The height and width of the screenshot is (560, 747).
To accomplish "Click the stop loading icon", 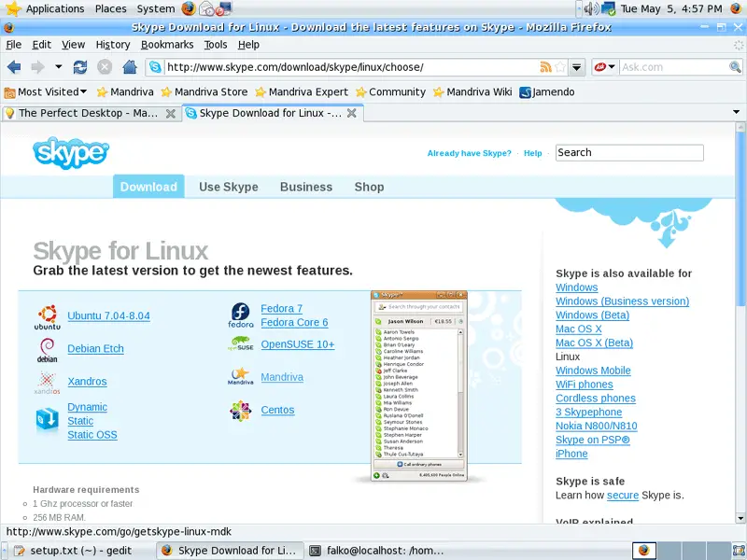I will click(x=105, y=67).
